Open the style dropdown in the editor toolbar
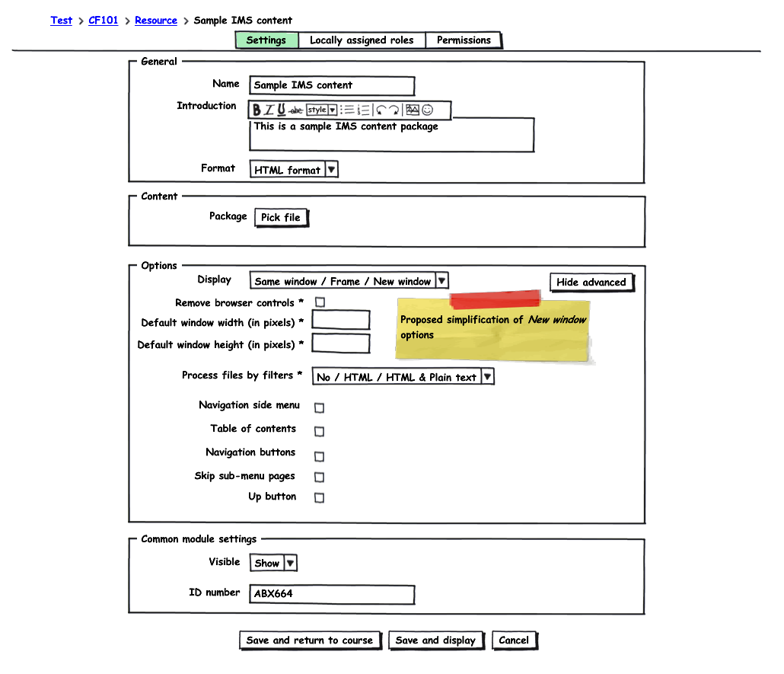The width and height of the screenshot is (784, 674). coord(321,110)
